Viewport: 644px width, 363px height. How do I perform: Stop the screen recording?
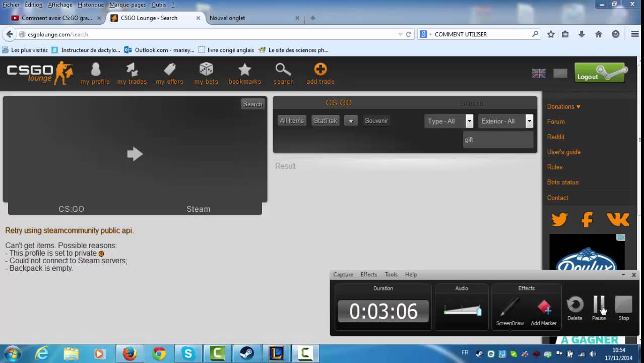[624, 308]
